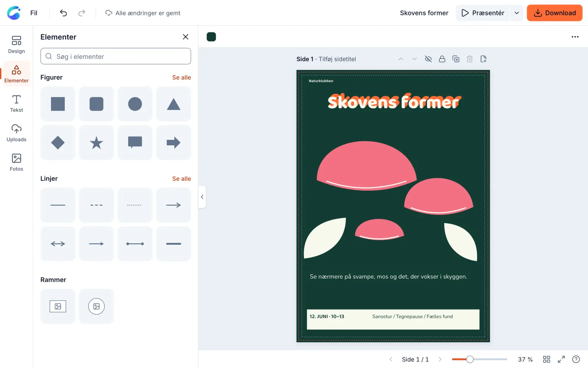Hide page 1 with the eye icon
This screenshot has height=368, width=588.
click(x=428, y=59)
